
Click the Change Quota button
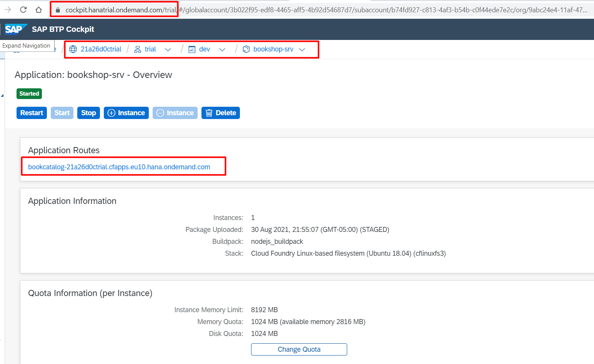(x=299, y=349)
